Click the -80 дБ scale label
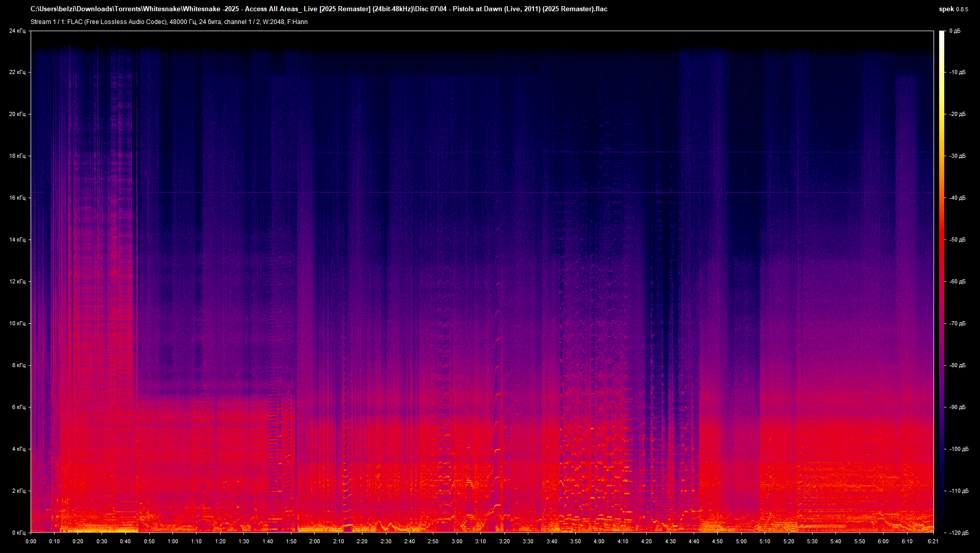The image size is (980, 553). 957,365
